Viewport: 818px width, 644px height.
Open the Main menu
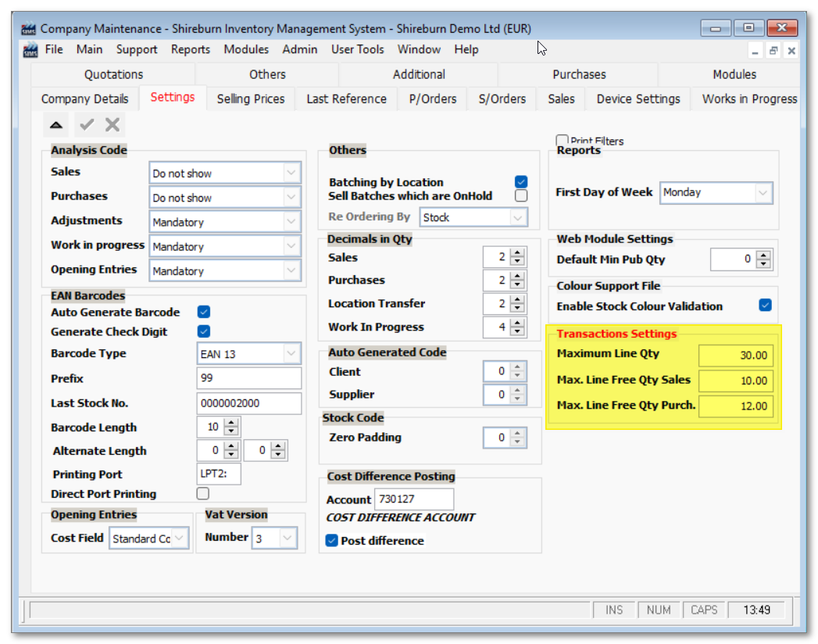pyautogui.click(x=89, y=49)
